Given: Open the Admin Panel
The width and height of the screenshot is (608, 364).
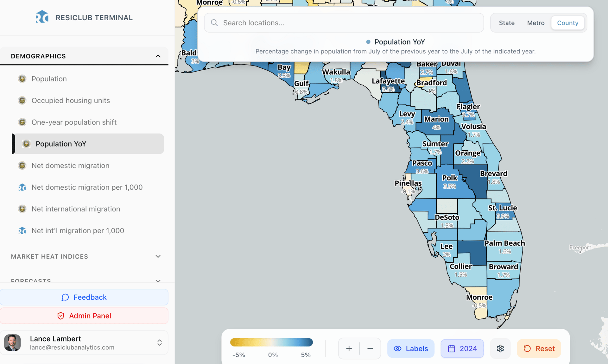Looking at the screenshot, I should (x=84, y=316).
